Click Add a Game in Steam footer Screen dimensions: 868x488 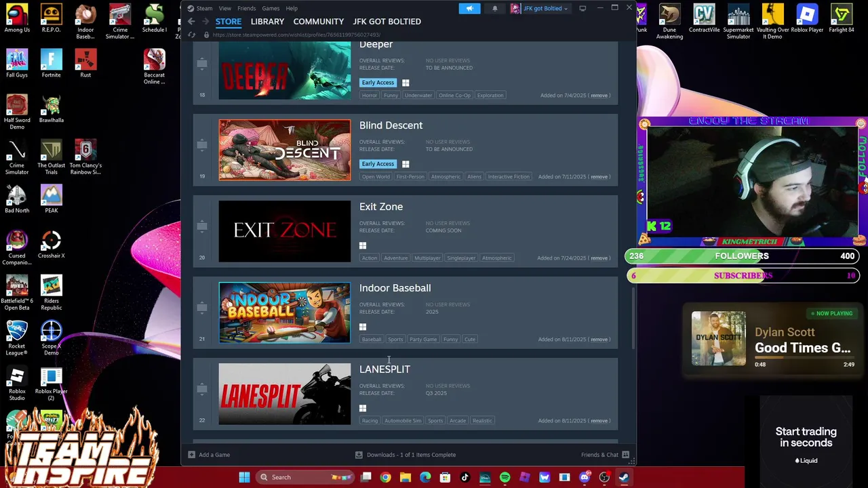pos(209,455)
